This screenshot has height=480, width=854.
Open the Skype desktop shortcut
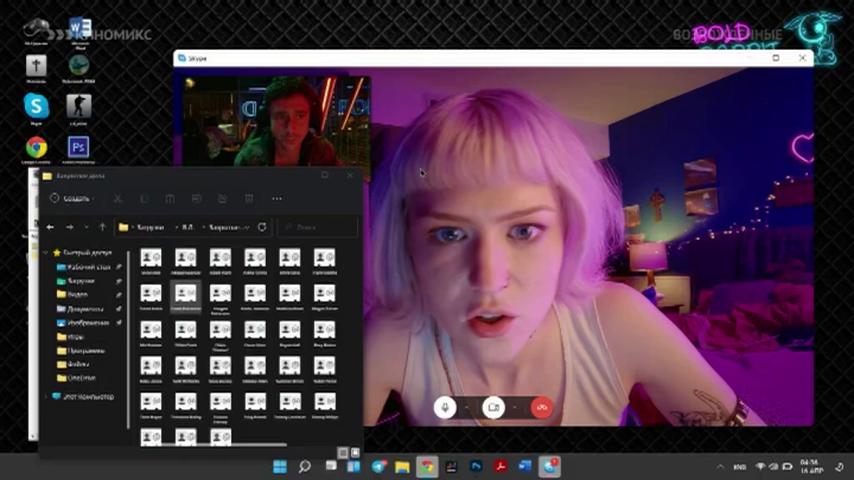(36, 108)
